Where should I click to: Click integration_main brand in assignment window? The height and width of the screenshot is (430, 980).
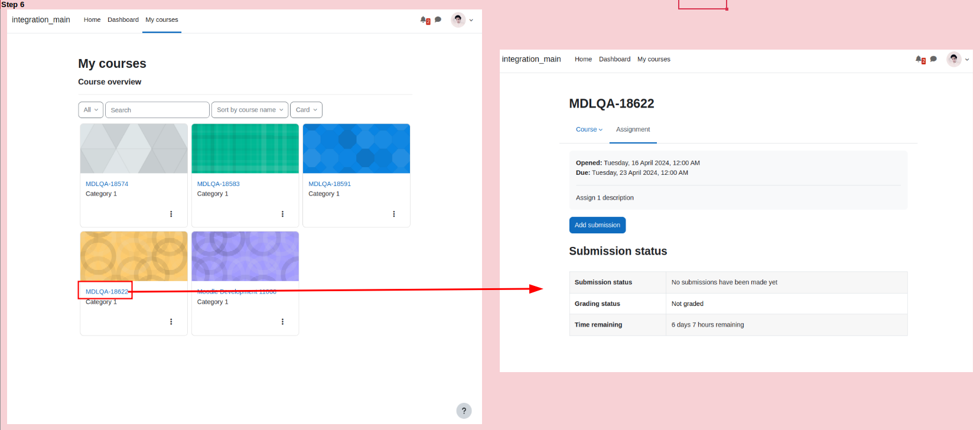tap(531, 59)
